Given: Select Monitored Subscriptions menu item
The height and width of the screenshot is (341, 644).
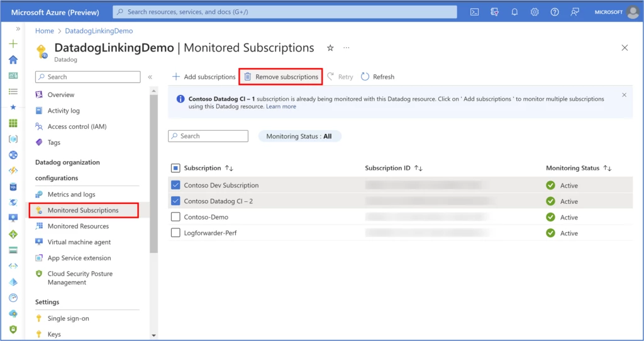Looking at the screenshot, I should click(84, 210).
